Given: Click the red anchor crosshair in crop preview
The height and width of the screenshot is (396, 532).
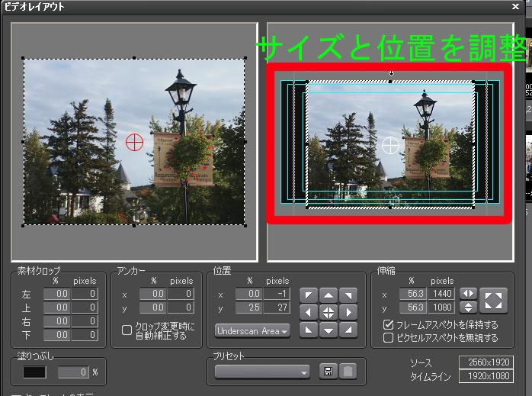Looking at the screenshot, I should [134, 142].
